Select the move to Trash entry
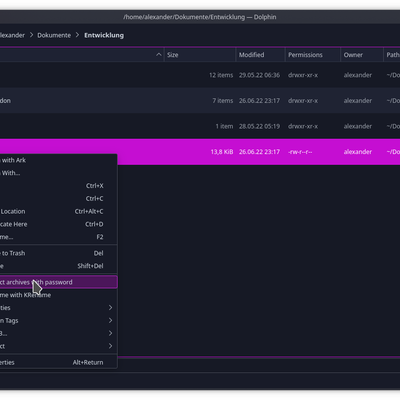Screen dimensions: 400x400 tap(58, 253)
